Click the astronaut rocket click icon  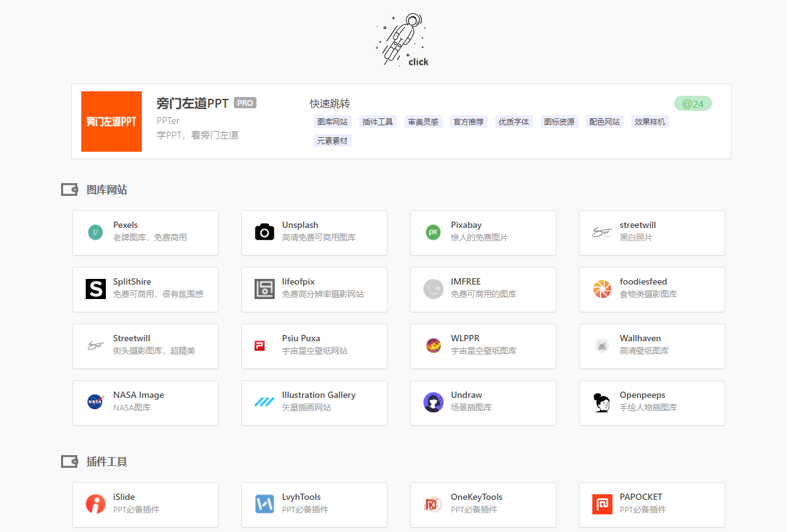403,40
